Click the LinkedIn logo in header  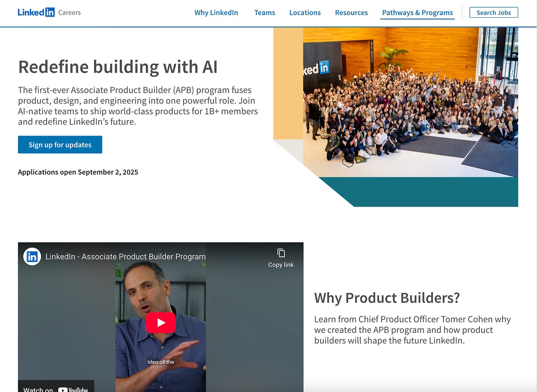[x=36, y=13]
